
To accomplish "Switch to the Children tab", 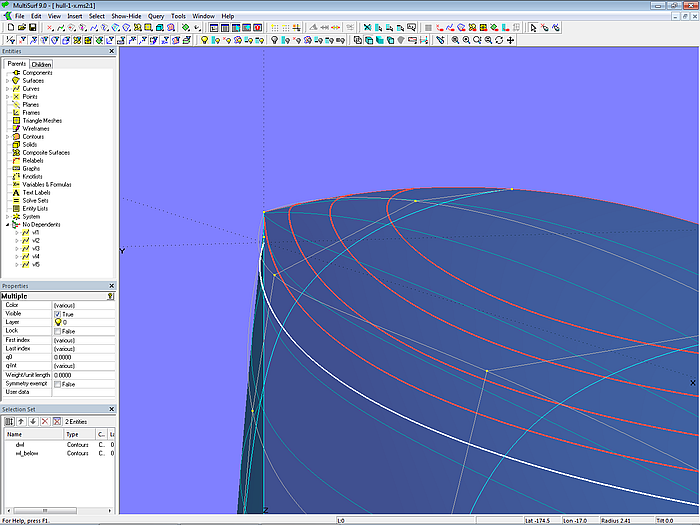I will tap(41, 64).
